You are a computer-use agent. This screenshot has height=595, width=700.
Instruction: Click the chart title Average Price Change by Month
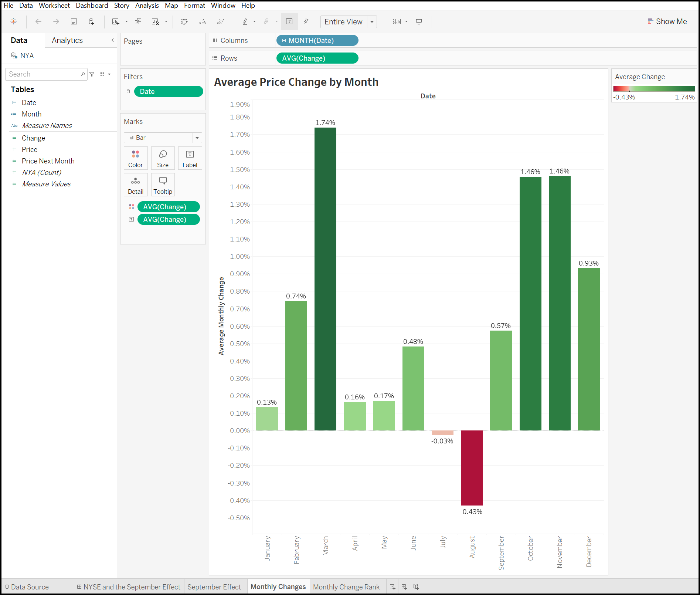[x=296, y=82]
